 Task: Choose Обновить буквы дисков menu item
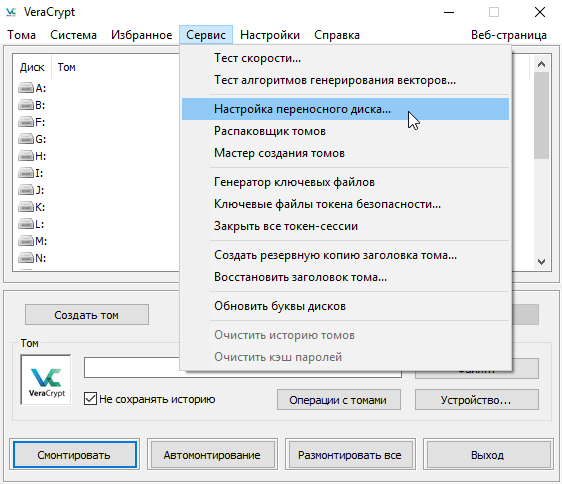click(x=280, y=306)
